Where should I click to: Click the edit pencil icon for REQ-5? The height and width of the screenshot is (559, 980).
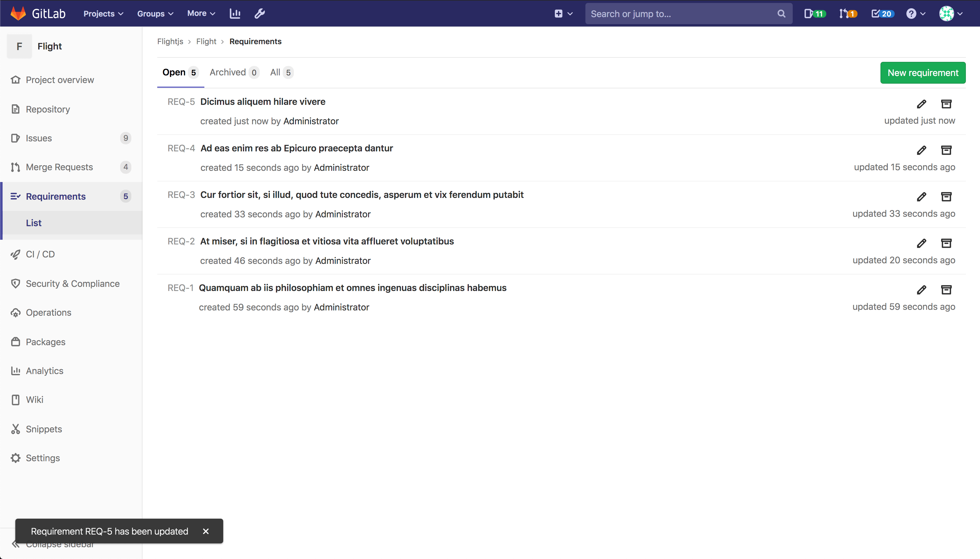pos(921,104)
